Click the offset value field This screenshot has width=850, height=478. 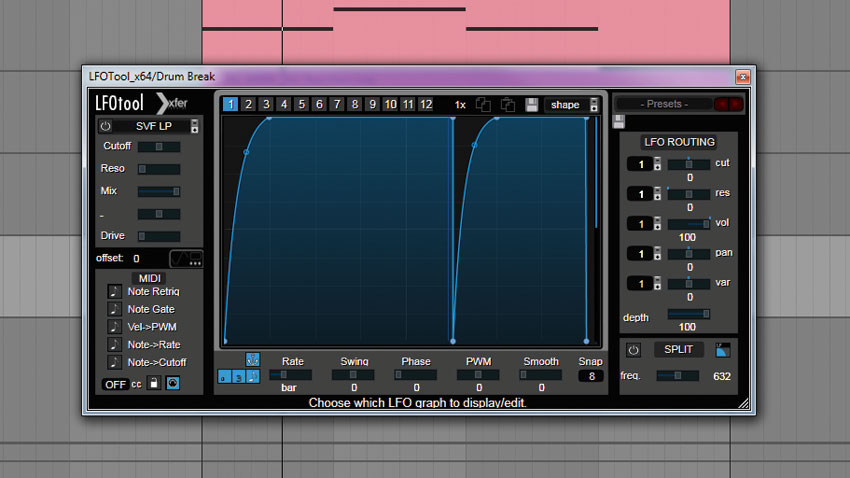tap(137, 259)
